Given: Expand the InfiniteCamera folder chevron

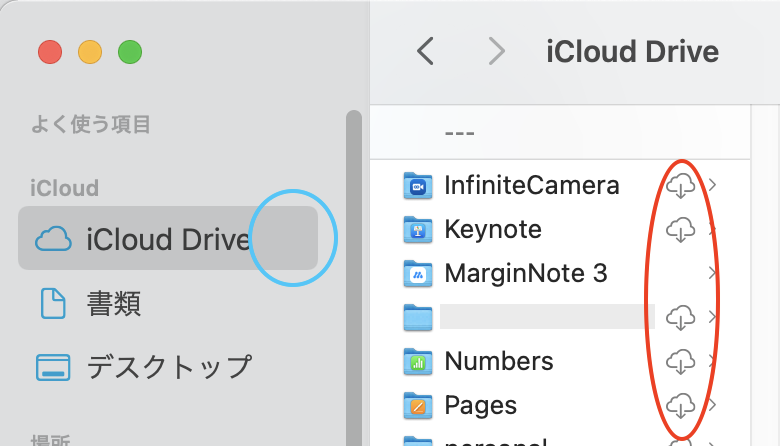Looking at the screenshot, I should pos(712,185).
